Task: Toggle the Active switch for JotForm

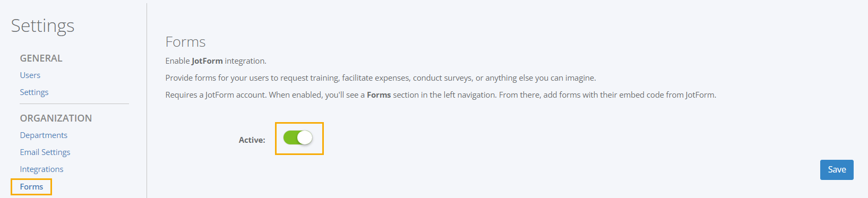Action: 298,138
